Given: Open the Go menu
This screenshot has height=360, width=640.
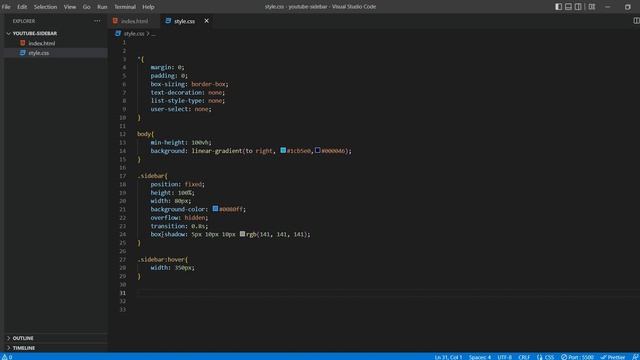Looking at the screenshot, I should coord(87,7).
